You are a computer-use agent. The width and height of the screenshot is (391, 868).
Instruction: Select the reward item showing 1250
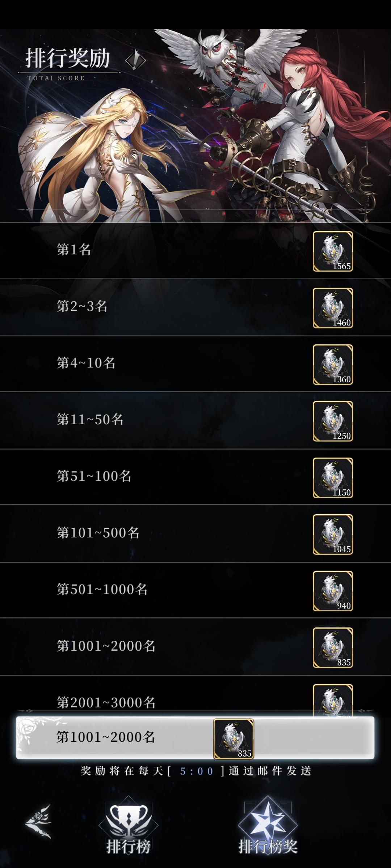coord(333,421)
